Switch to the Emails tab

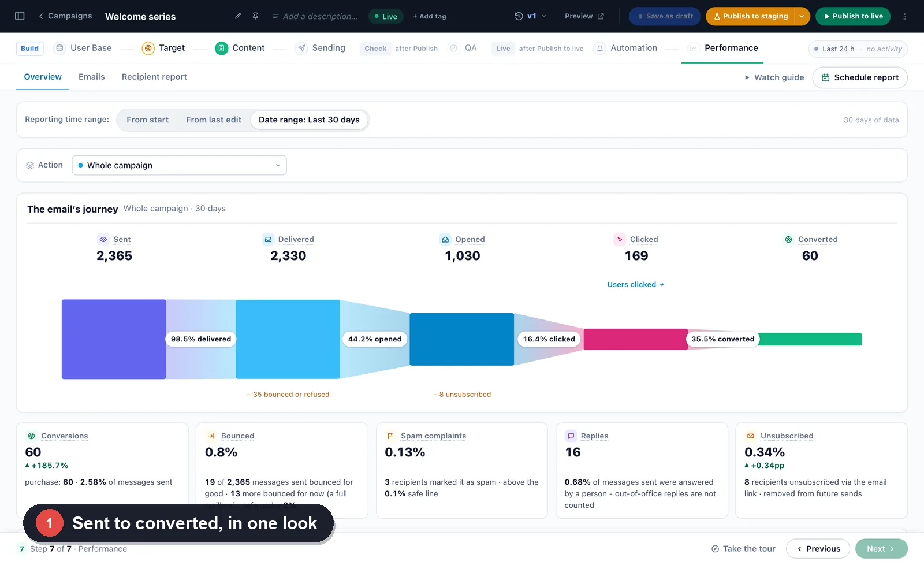pyautogui.click(x=92, y=77)
